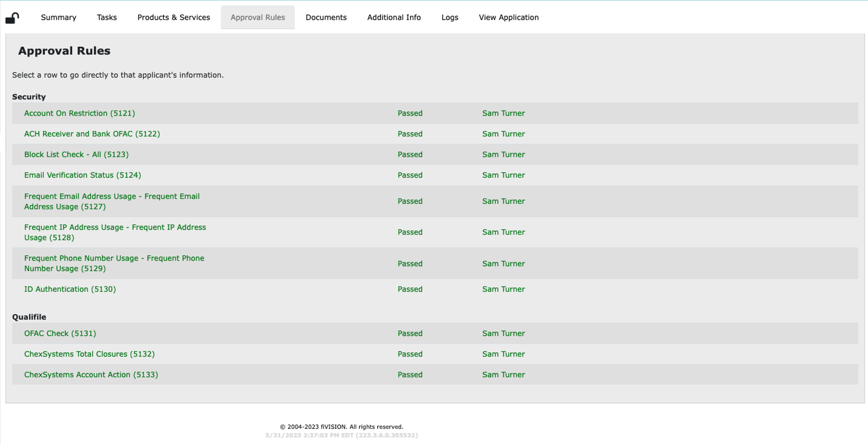
Task: Select Frequent Phone Number Usage (5129) rule
Action: tap(114, 263)
